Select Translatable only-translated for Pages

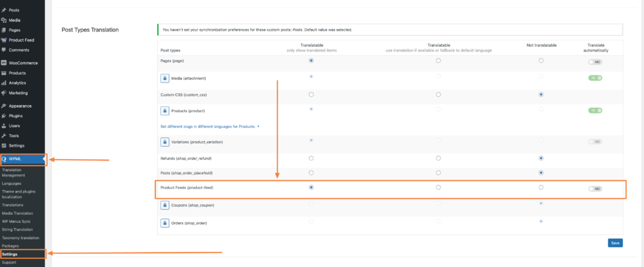coord(311,60)
